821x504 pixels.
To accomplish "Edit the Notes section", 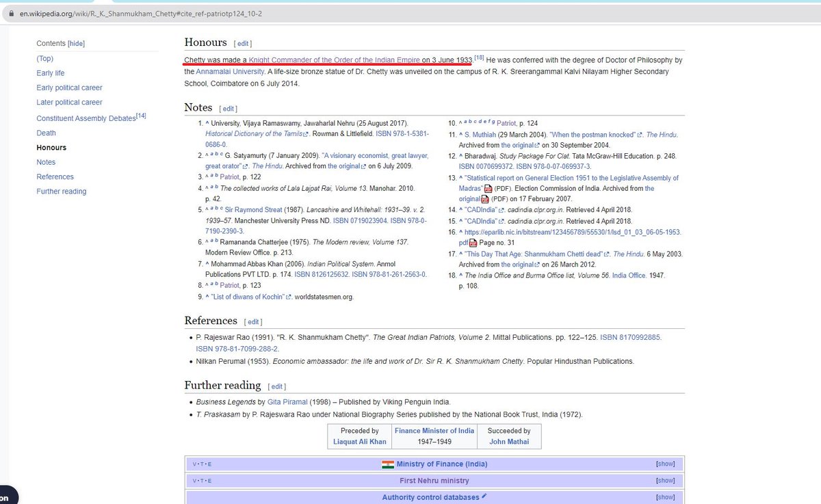I will [x=228, y=109].
